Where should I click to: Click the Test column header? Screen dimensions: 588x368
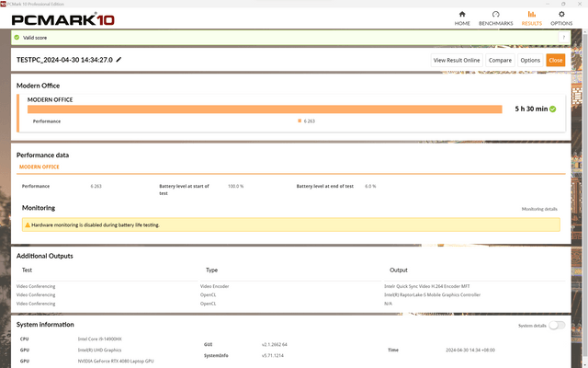(x=27, y=270)
